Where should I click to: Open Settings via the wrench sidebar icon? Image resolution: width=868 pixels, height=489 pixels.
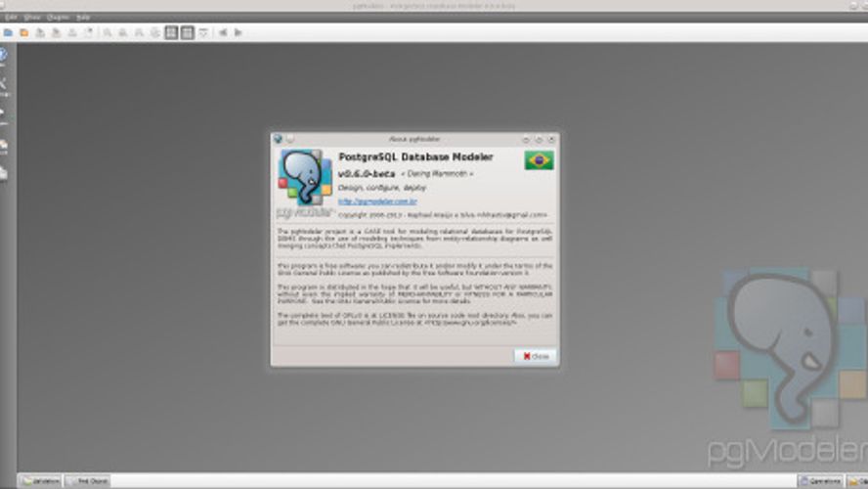click(3, 85)
